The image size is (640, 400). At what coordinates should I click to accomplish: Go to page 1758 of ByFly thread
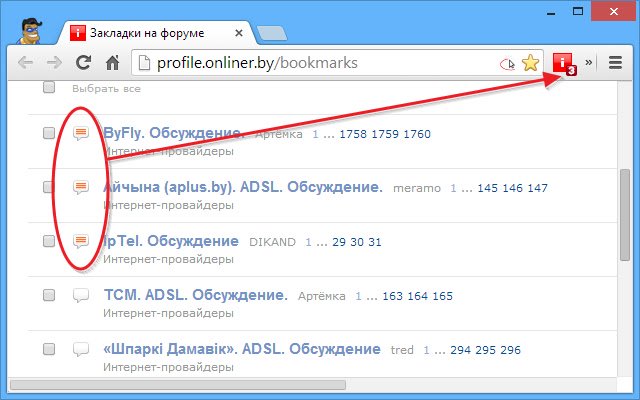click(x=353, y=134)
